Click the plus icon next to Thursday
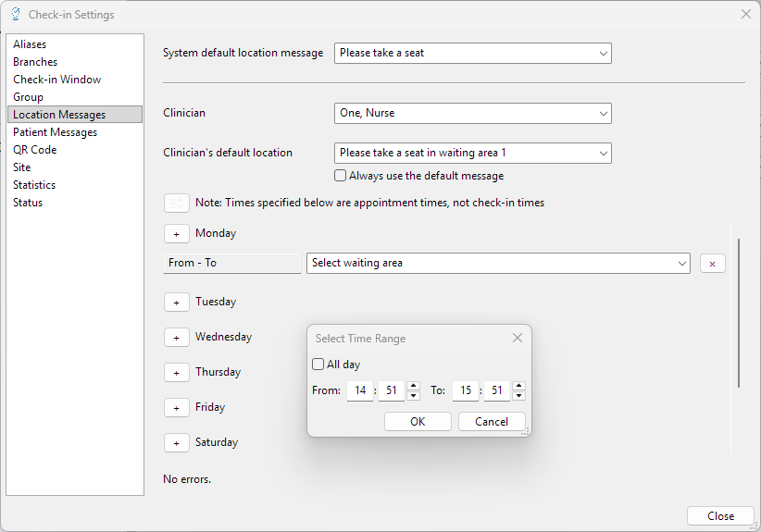 click(x=176, y=373)
